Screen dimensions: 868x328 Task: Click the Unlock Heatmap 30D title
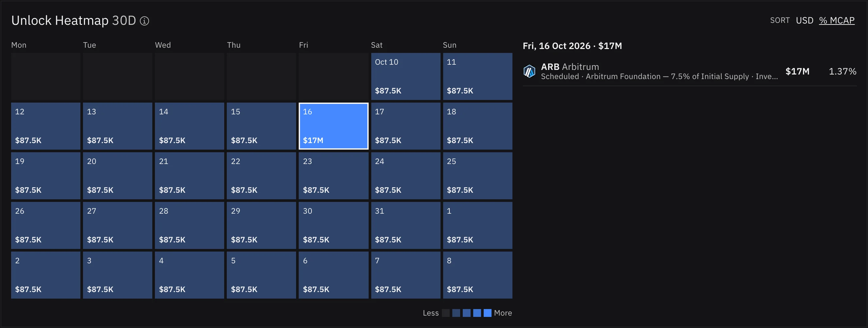(x=74, y=21)
